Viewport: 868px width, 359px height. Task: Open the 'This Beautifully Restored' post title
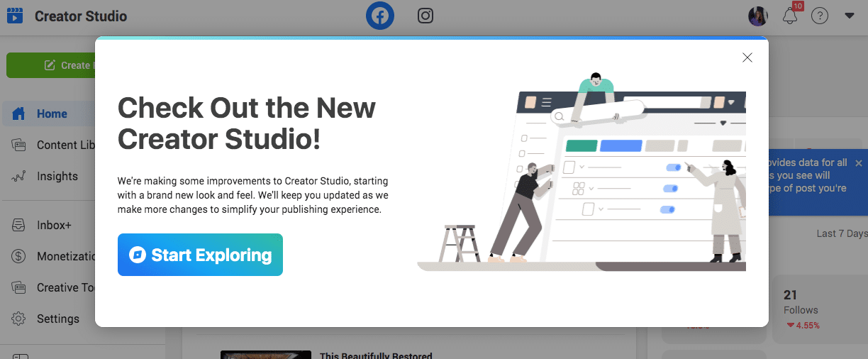click(x=376, y=355)
